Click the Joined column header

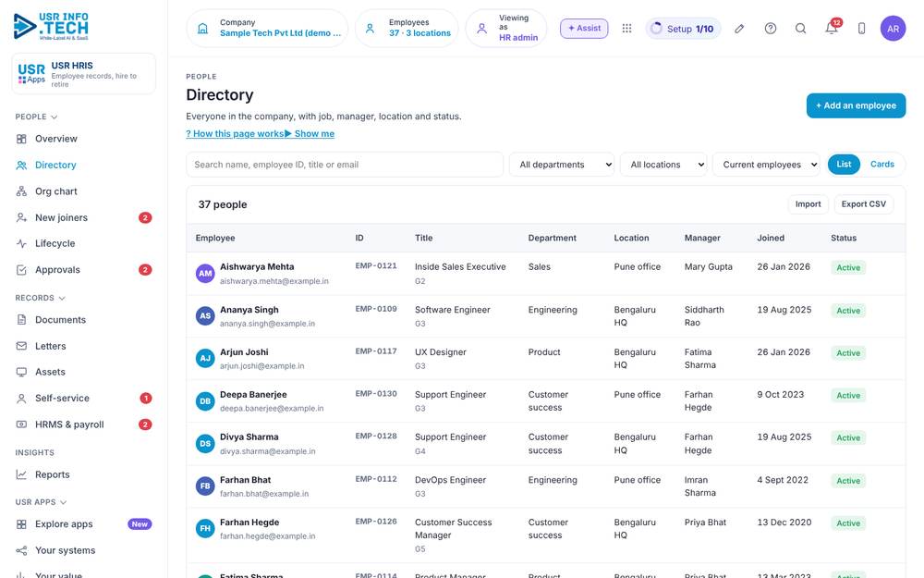point(771,239)
